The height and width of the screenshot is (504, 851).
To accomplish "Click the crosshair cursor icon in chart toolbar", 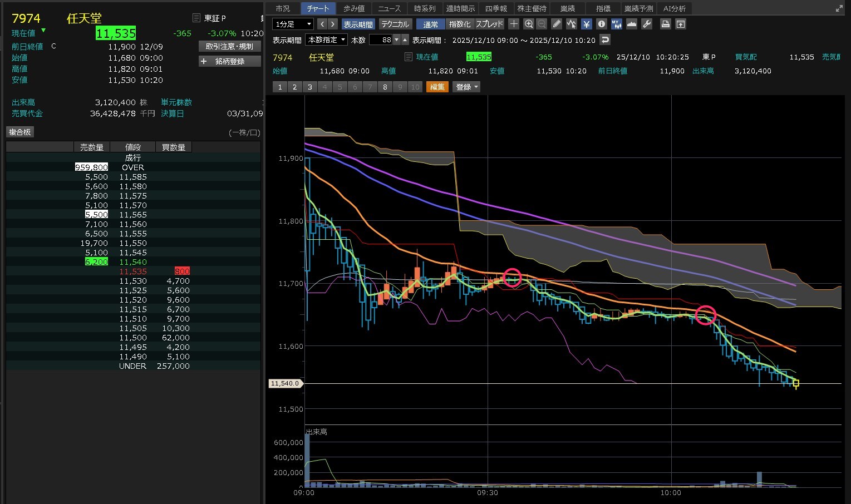I will coord(514,24).
